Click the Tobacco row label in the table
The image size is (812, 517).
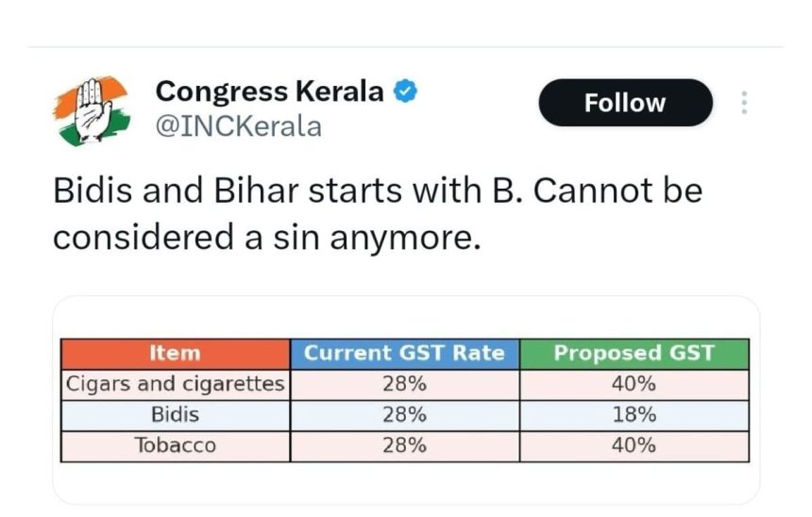[x=175, y=445]
